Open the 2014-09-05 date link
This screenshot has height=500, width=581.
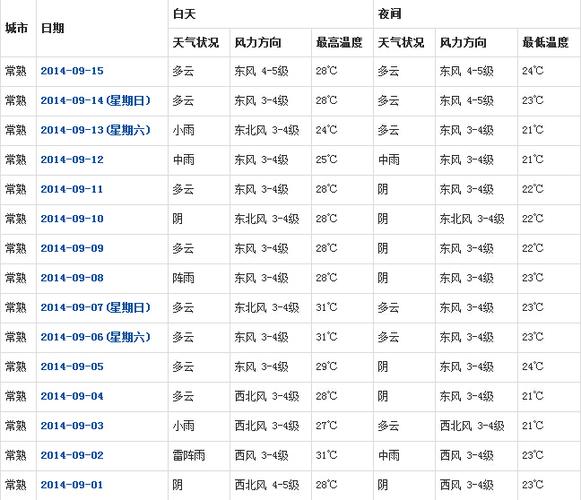pyautogui.click(x=72, y=367)
